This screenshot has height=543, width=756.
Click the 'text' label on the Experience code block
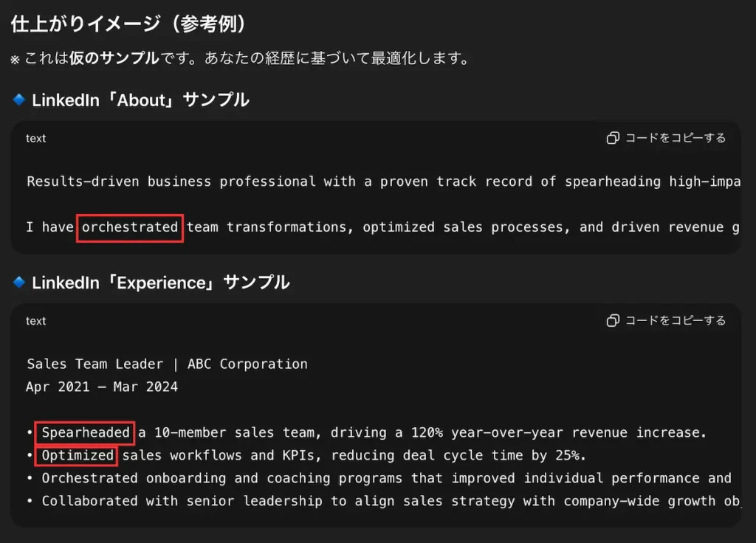click(35, 321)
